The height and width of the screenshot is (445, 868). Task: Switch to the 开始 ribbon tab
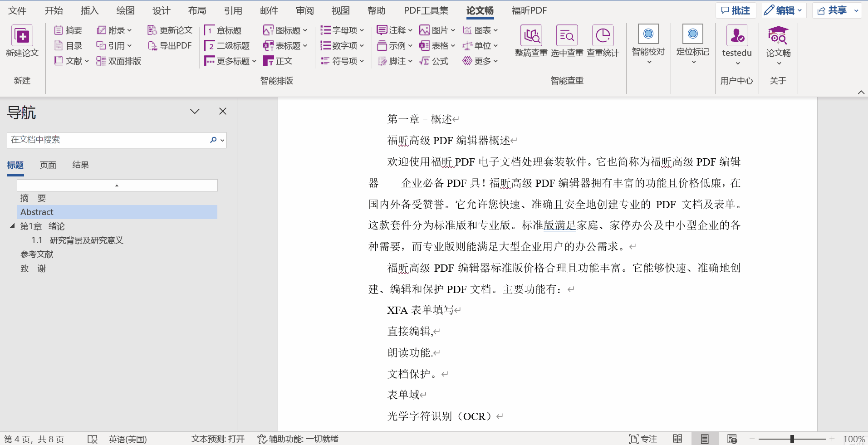(54, 10)
